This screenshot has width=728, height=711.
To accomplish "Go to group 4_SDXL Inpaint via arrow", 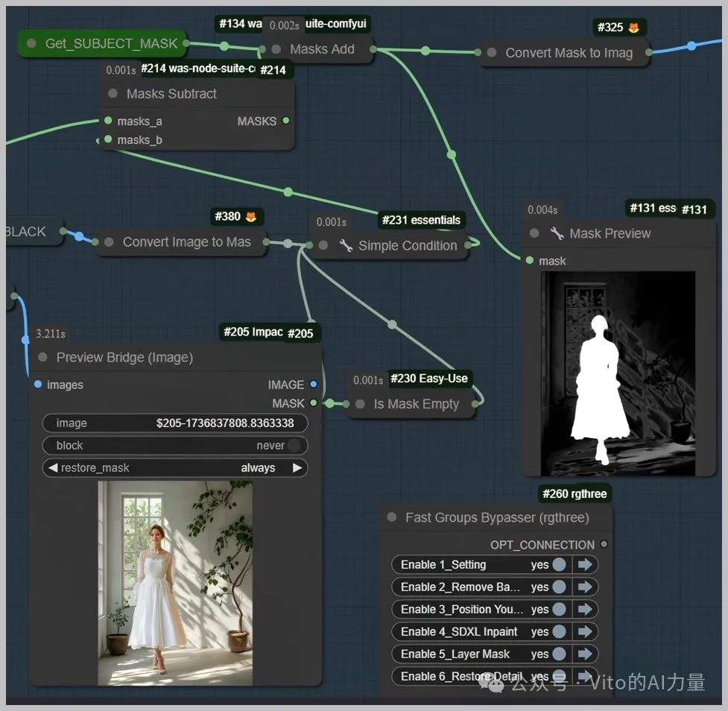I will 585,631.
